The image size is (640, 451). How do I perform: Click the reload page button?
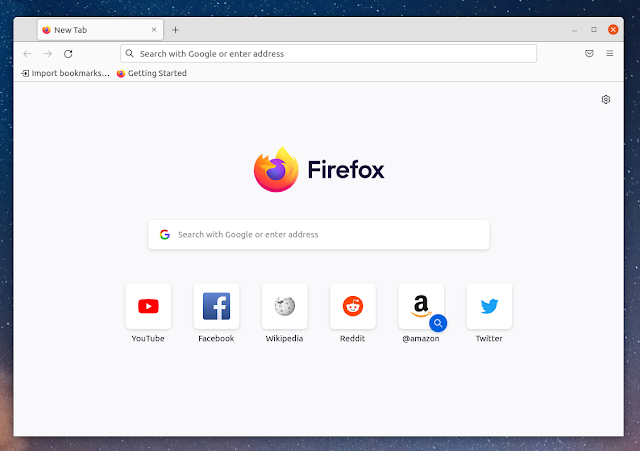[x=68, y=54]
